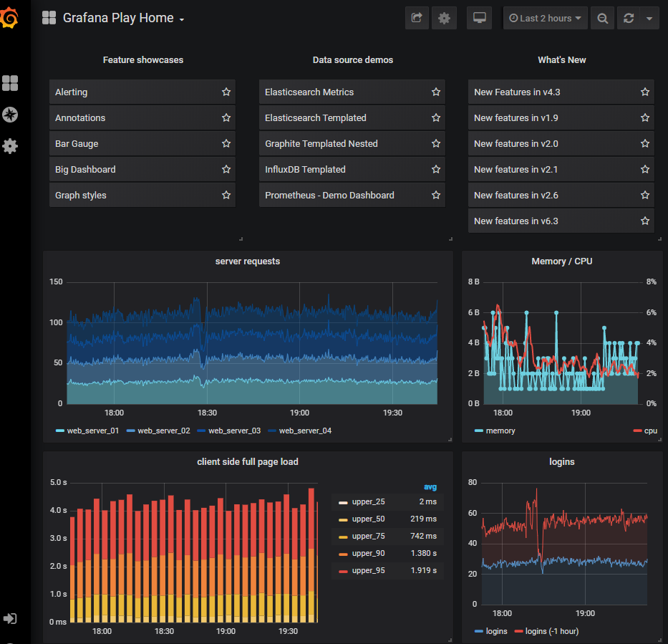Click the memory legend color swatch
The width and height of the screenshot is (668, 644).
coord(479,431)
